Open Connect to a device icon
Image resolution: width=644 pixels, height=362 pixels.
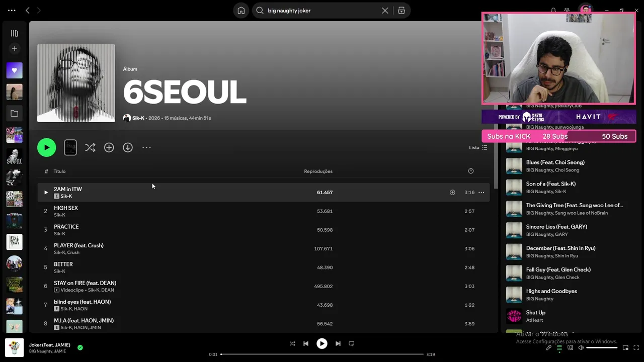coord(571,347)
